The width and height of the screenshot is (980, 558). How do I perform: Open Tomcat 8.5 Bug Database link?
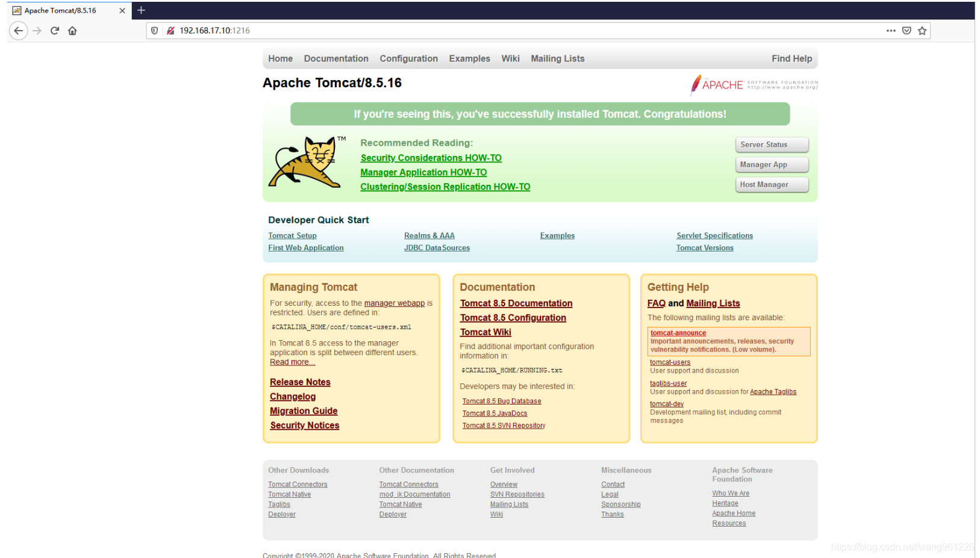point(502,401)
